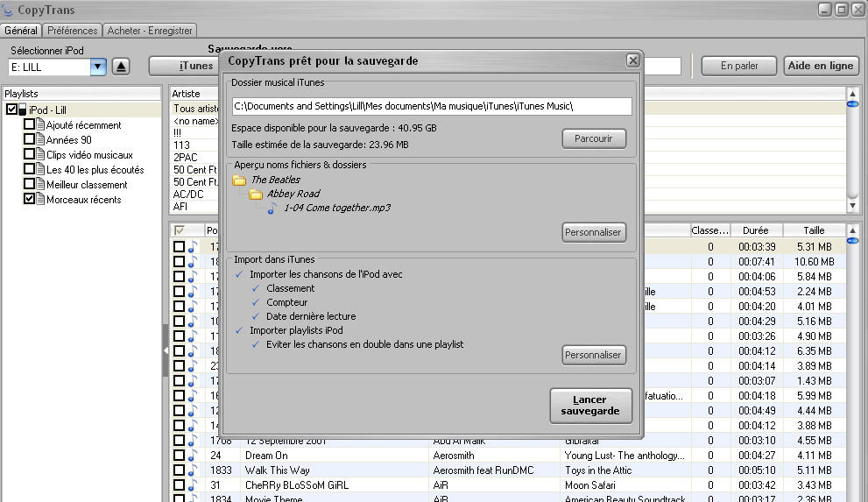Screen dimensions: 868x502
Task: Click The Beatles folder icon in preview
Action: click(x=239, y=180)
